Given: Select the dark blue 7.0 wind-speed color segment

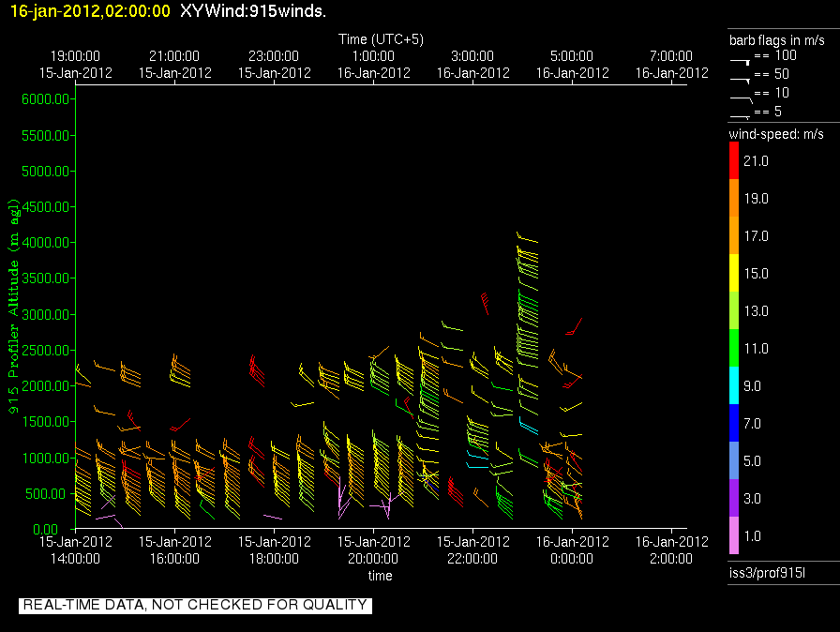Looking at the screenshot, I should [x=734, y=423].
